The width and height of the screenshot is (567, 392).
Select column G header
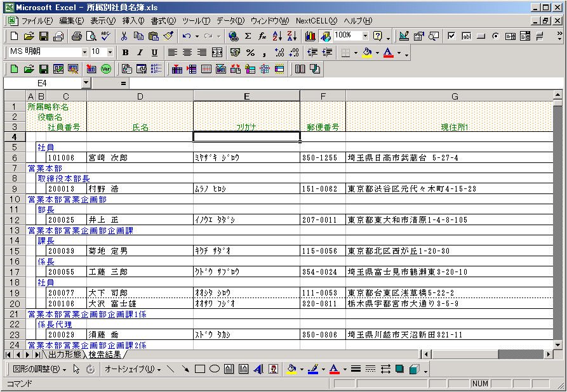[x=449, y=96]
